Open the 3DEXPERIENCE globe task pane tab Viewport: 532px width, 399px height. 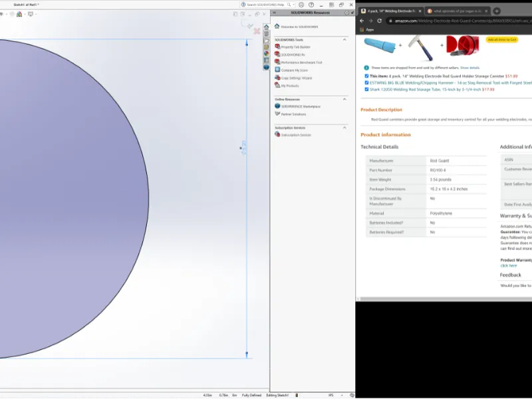click(x=267, y=67)
